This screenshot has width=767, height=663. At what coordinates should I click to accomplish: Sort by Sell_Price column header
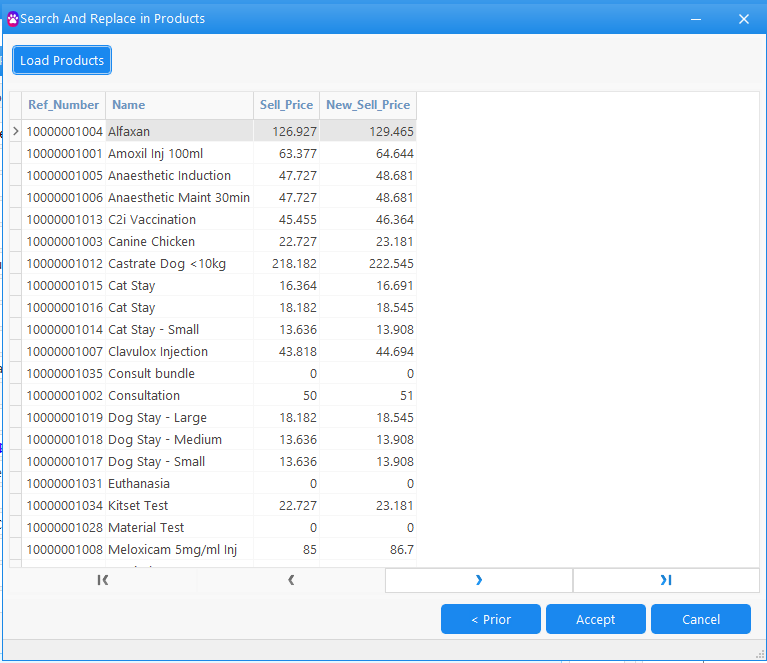click(286, 105)
